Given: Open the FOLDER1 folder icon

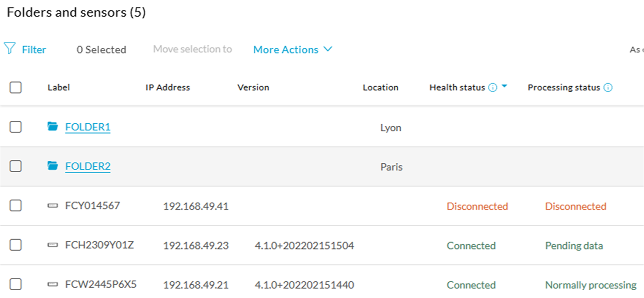Looking at the screenshot, I should click(x=53, y=127).
